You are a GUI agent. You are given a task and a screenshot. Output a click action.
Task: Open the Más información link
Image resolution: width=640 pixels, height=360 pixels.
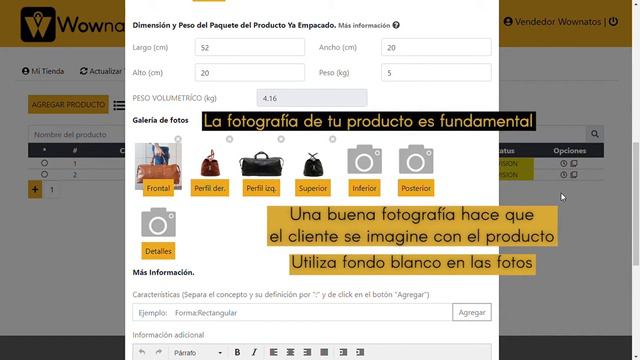(364, 25)
